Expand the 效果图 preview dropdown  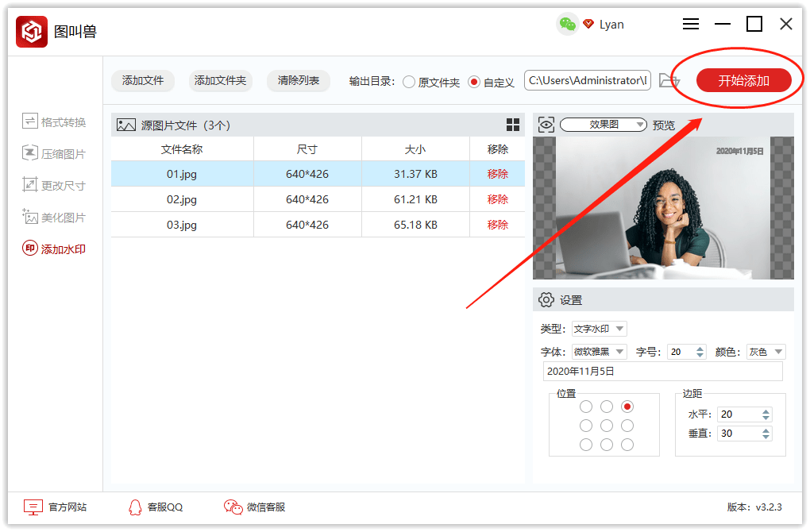[604, 125]
